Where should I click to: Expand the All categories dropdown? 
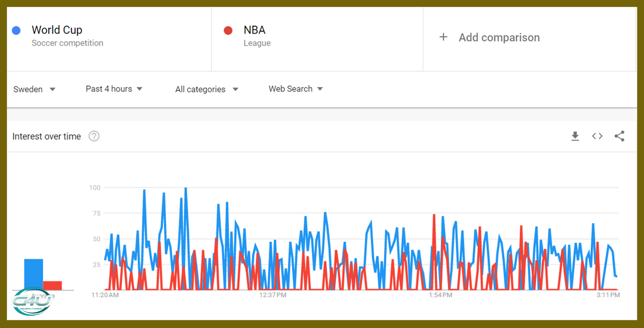click(207, 89)
